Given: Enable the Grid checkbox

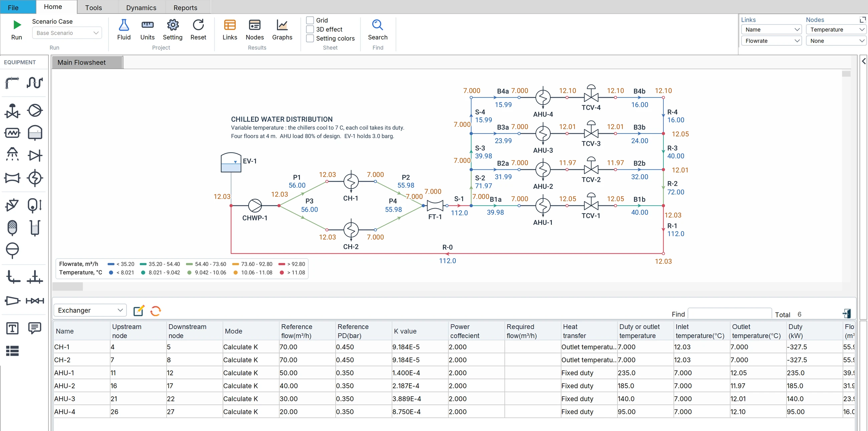Looking at the screenshot, I should pos(310,20).
